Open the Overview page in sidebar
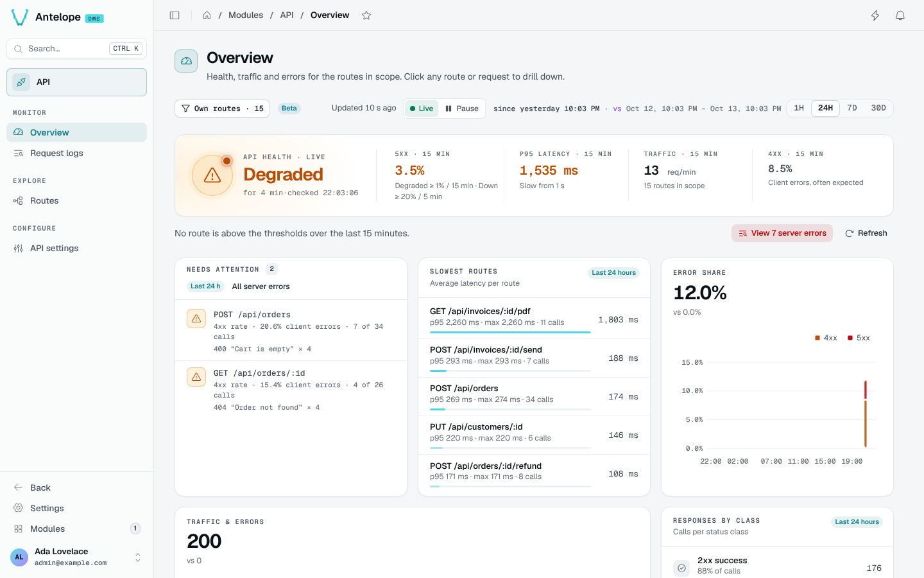The width and height of the screenshot is (924, 578). 76,132
